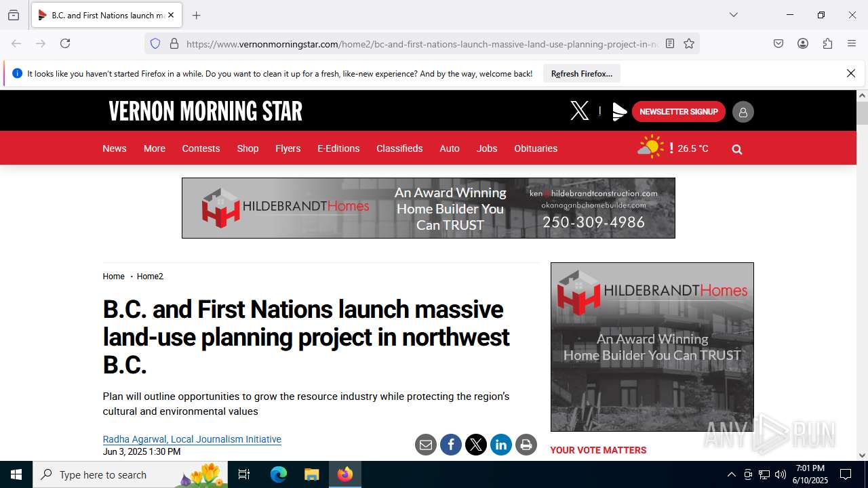
Task: Open Save to Pocket icon
Action: (x=778, y=43)
